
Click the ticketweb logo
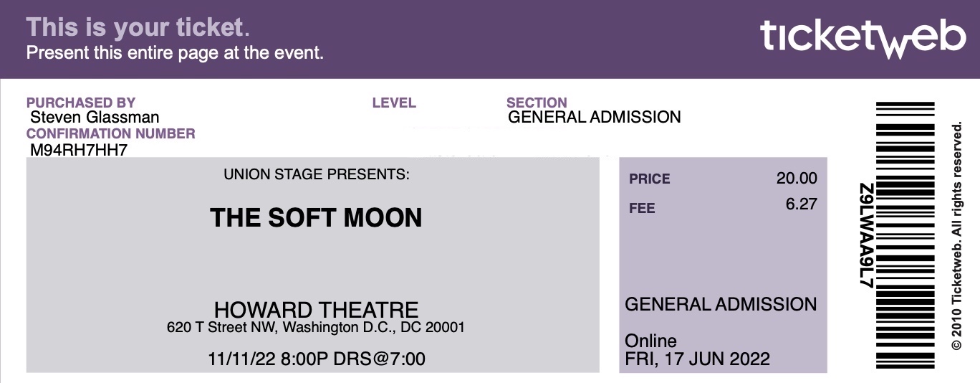(x=863, y=37)
